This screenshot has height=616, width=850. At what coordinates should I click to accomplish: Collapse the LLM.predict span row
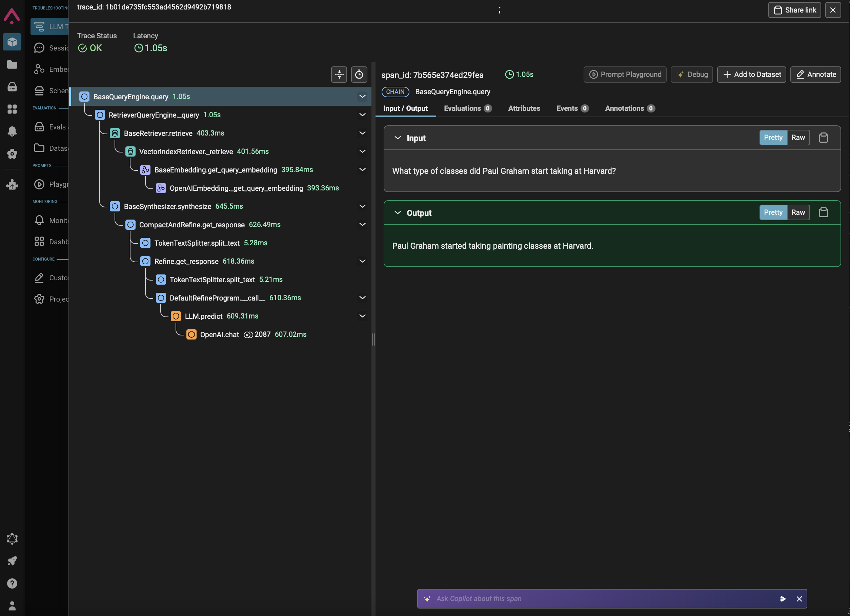tap(362, 316)
